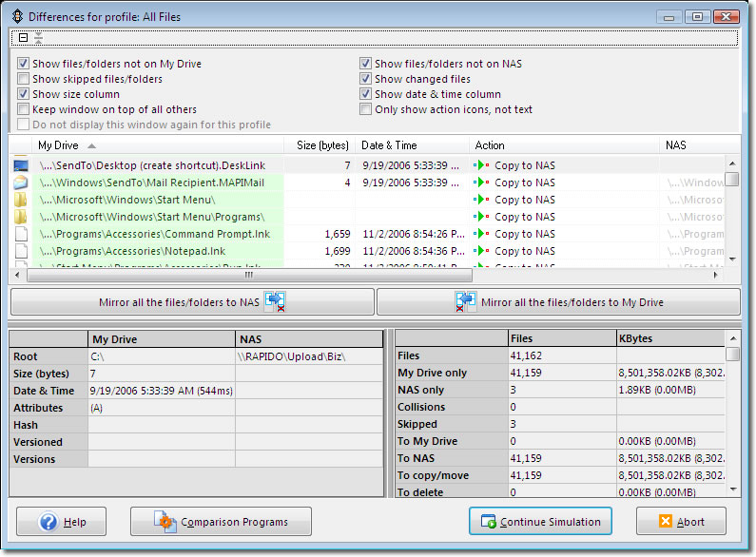The image size is (756, 557).
Task: Open Help
Action: (x=61, y=521)
